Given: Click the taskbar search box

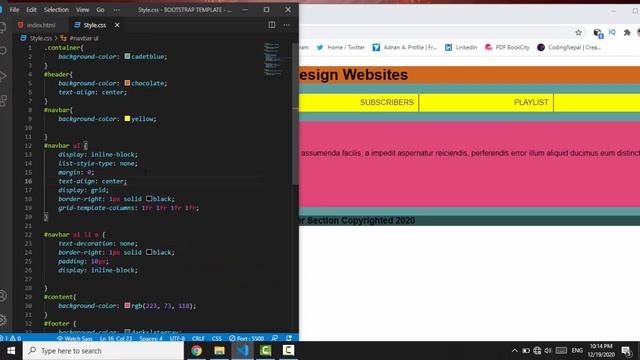Looking at the screenshot, I should [103, 351].
